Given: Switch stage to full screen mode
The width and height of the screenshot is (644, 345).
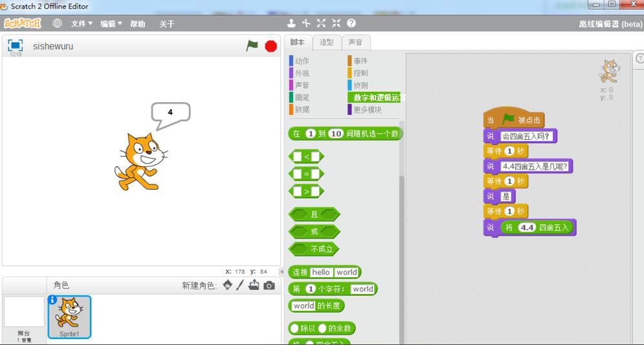Looking at the screenshot, I should point(16,45).
